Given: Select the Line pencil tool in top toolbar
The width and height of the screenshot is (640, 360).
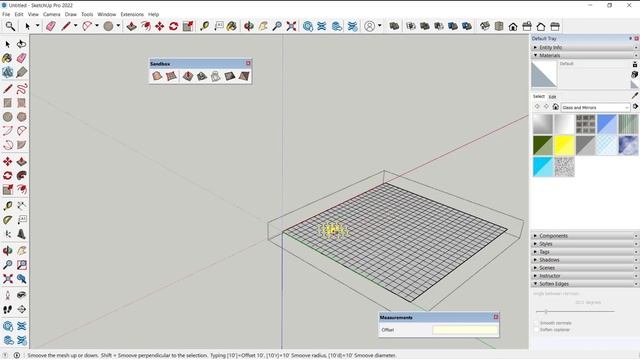Looking at the screenshot, I should [65, 26].
